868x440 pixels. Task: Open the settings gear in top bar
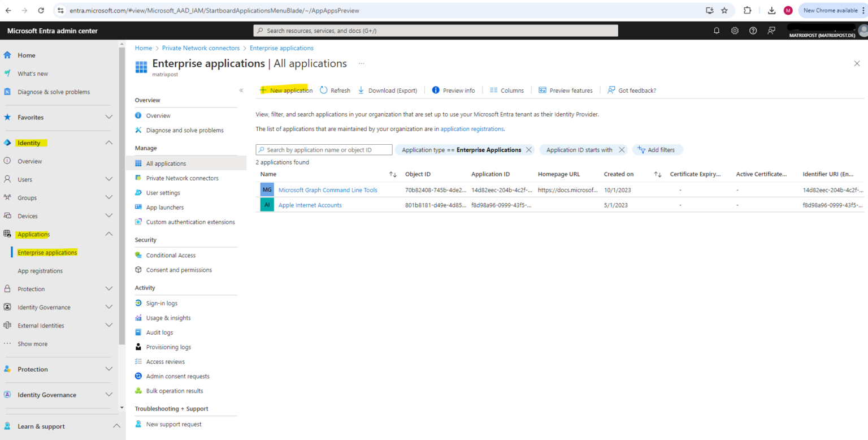(734, 31)
